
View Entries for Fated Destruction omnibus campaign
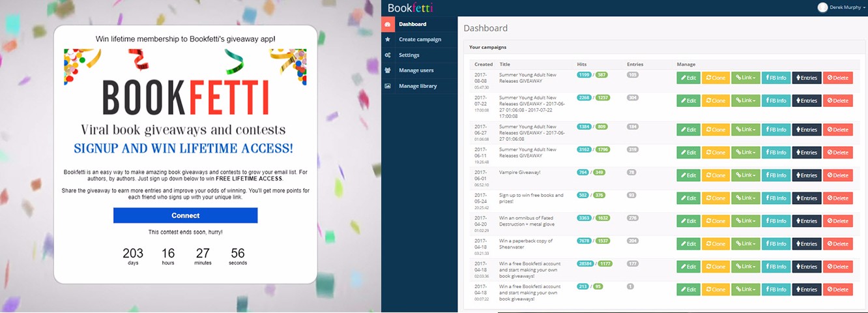806,221
